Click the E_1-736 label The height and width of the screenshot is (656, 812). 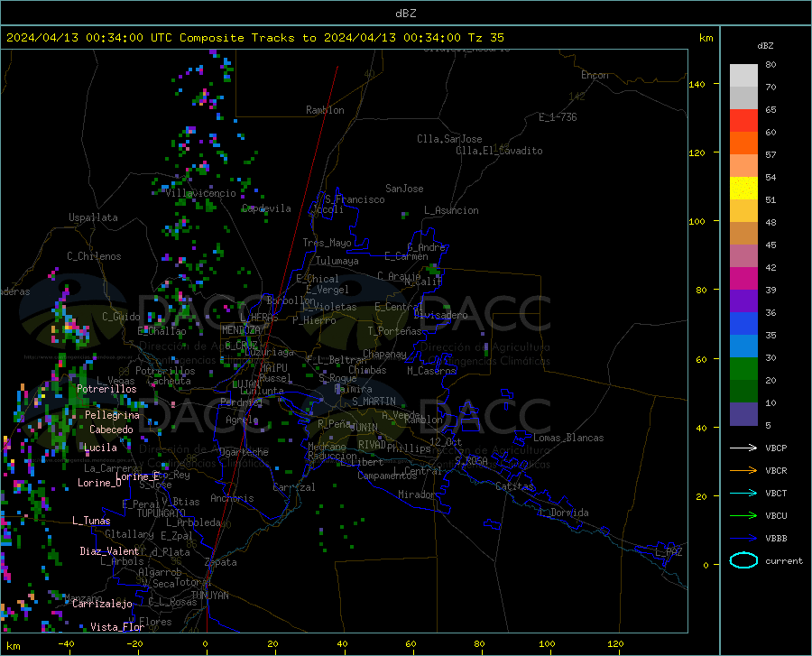[558, 117]
